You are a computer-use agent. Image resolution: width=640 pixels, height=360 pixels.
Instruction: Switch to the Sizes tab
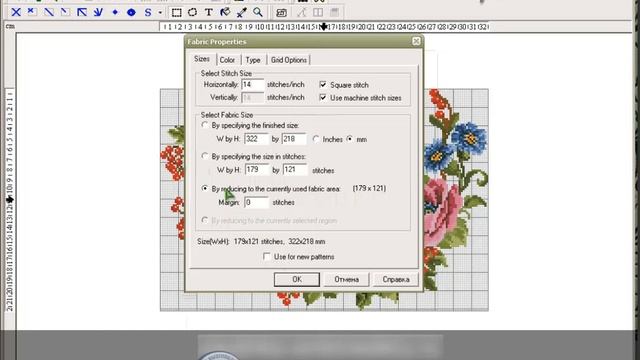tap(202, 59)
